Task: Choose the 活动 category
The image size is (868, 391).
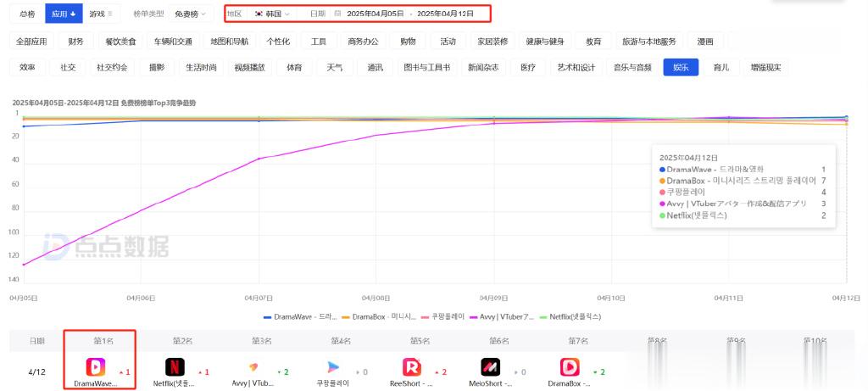Action: tap(448, 42)
